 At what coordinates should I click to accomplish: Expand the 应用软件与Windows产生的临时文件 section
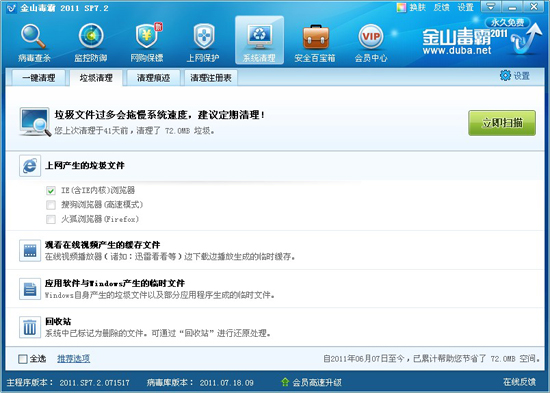point(275,289)
